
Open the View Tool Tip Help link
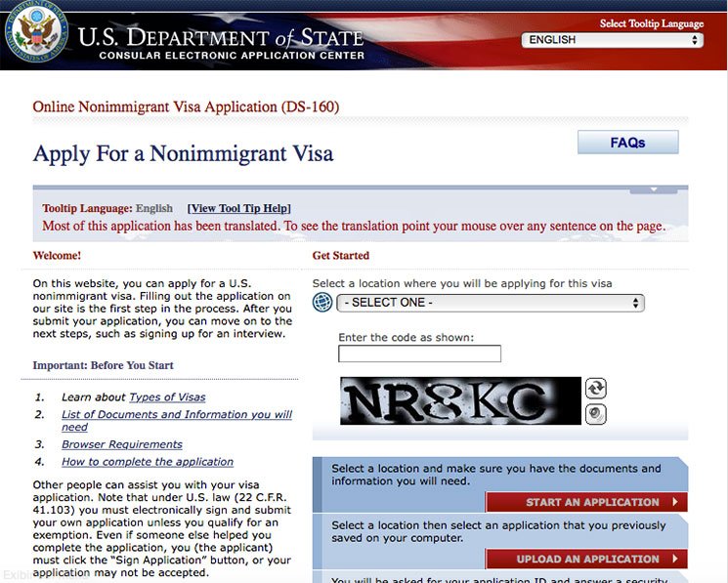(239, 208)
